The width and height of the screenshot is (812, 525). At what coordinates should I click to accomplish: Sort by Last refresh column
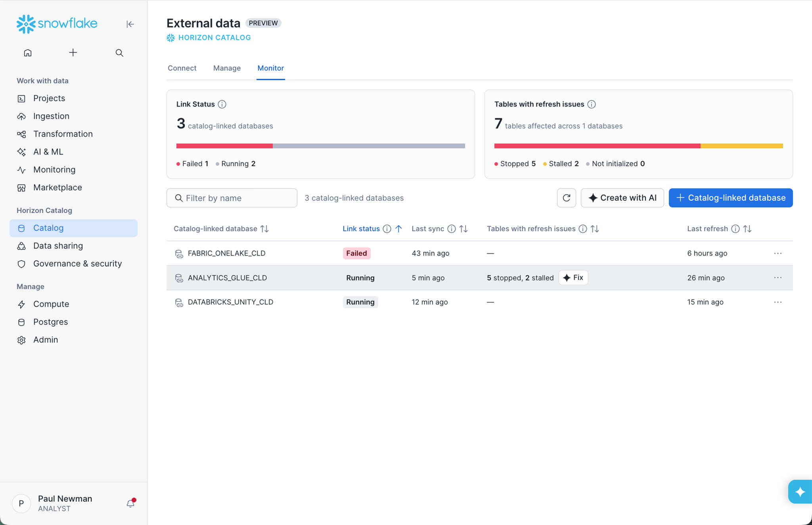[747, 229]
